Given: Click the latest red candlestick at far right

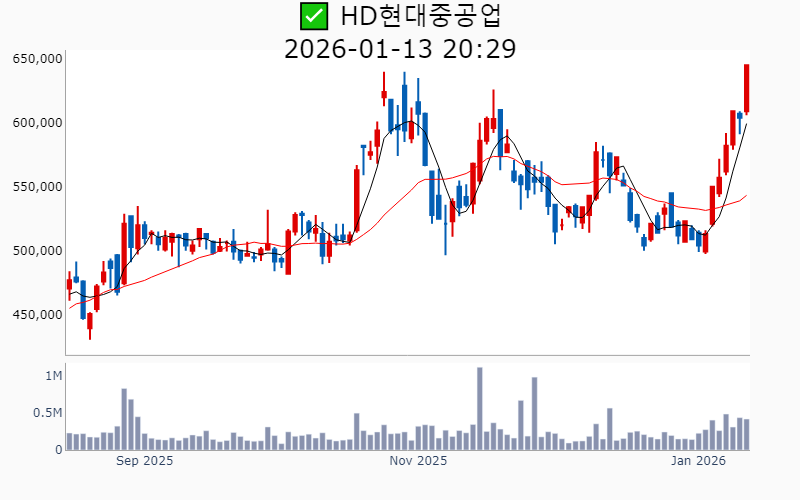Looking at the screenshot, I should (x=746, y=88).
